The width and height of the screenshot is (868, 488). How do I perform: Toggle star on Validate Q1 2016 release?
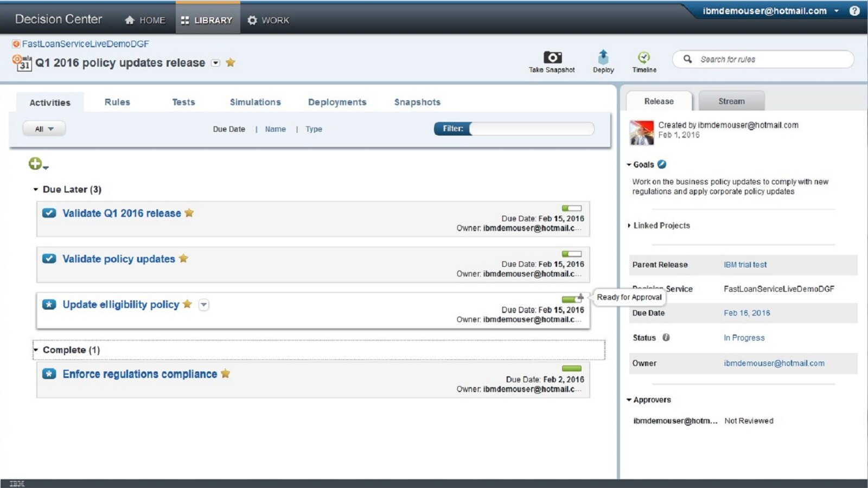click(189, 213)
